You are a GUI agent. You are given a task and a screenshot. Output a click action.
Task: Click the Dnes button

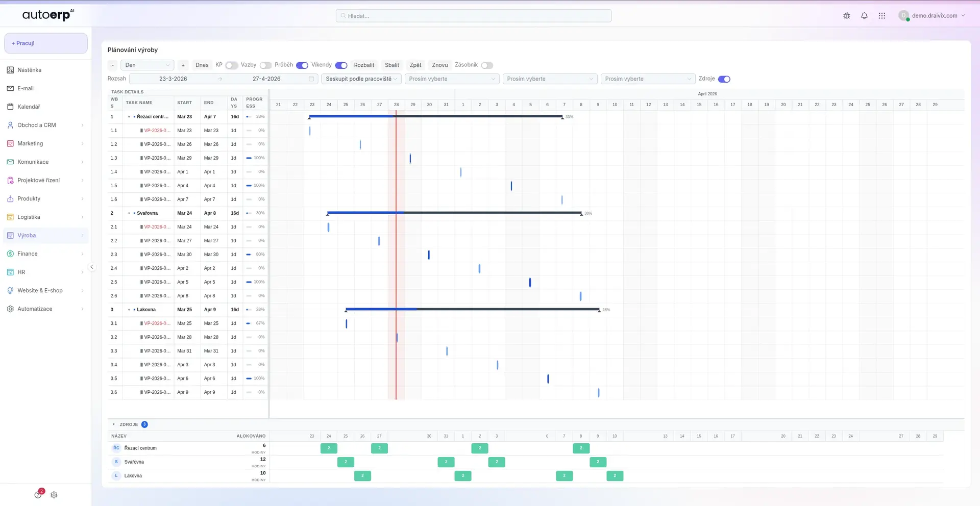pos(202,65)
